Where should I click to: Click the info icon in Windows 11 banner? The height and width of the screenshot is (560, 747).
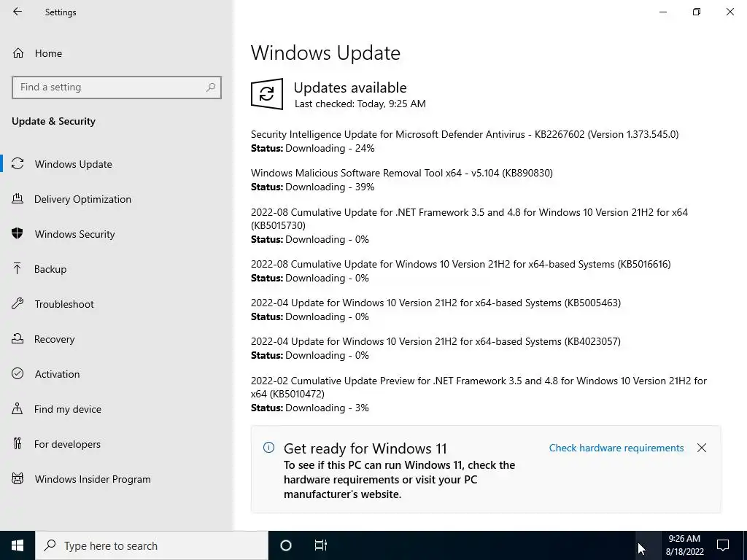(x=268, y=447)
